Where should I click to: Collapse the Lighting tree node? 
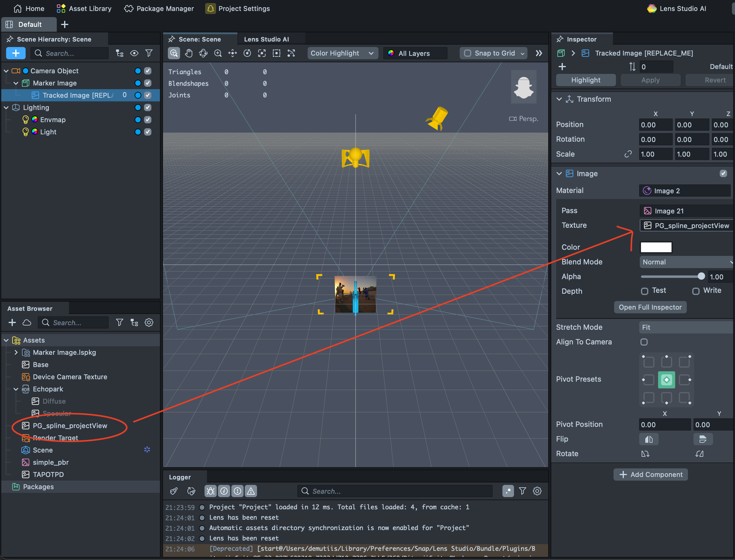click(x=6, y=108)
